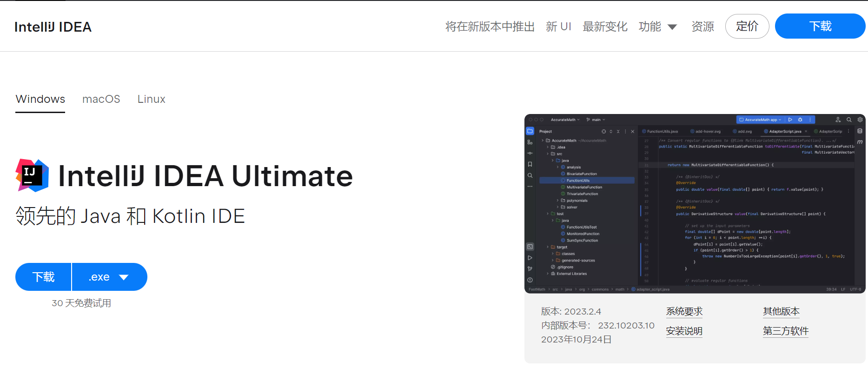Click the 下载 button next to .exe
This screenshot has width=868, height=369.
coord(43,277)
